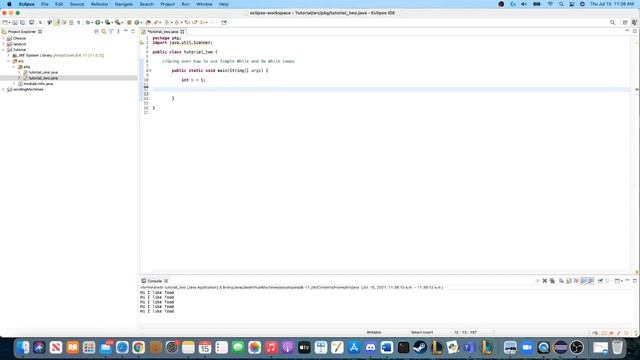
Task: Maximize the Console panel
Action: (x=635, y=281)
